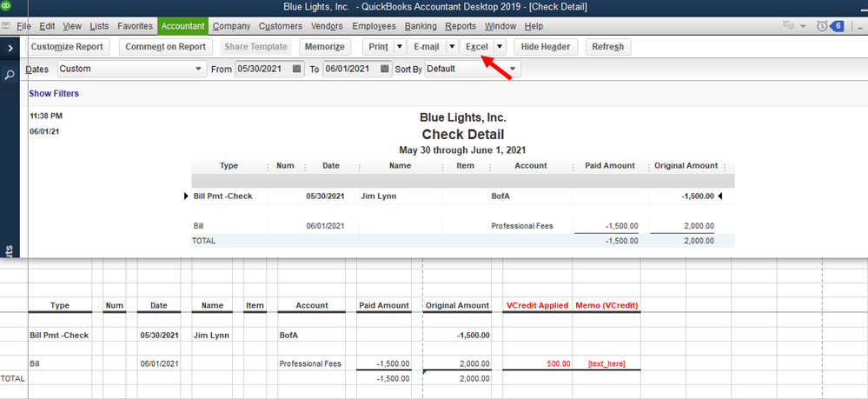Open the Sort By dropdown showing Default
The width and height of the screenshot is (868, 399).
472,70
